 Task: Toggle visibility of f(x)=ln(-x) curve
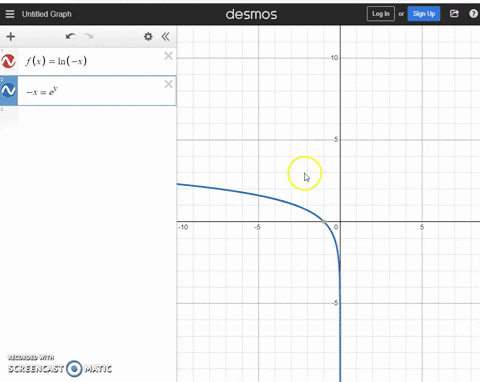pos(8,61)
